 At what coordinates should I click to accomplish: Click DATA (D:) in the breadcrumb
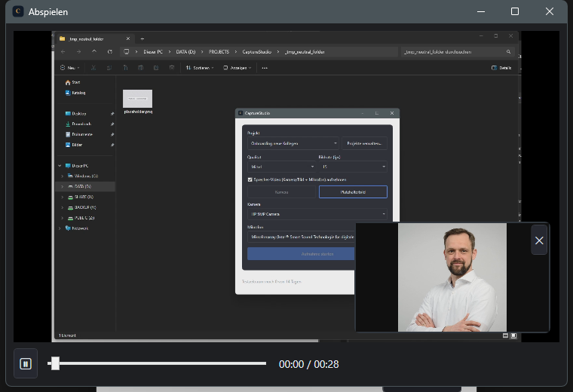pyautogui.click(x=185, y=52)
